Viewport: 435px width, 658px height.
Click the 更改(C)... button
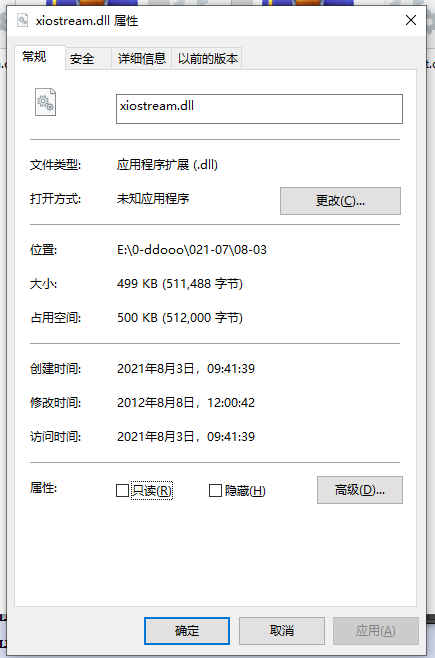[340, 201]
